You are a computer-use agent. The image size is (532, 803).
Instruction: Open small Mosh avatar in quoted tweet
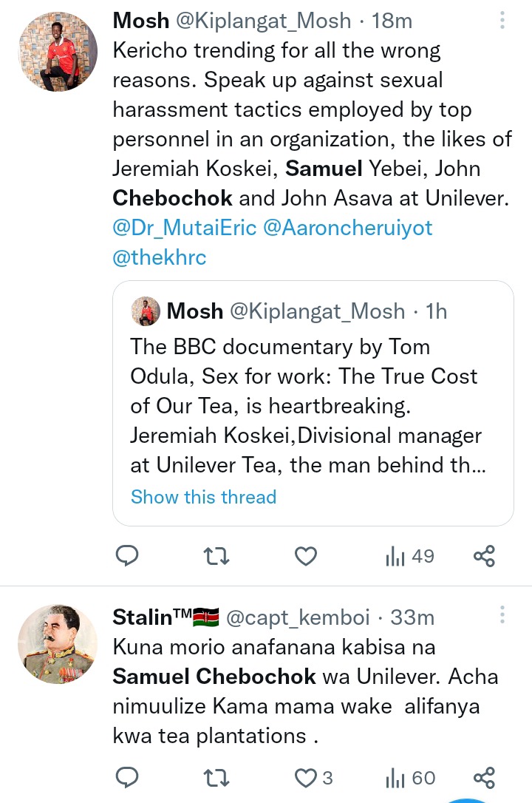click(146, 311)
